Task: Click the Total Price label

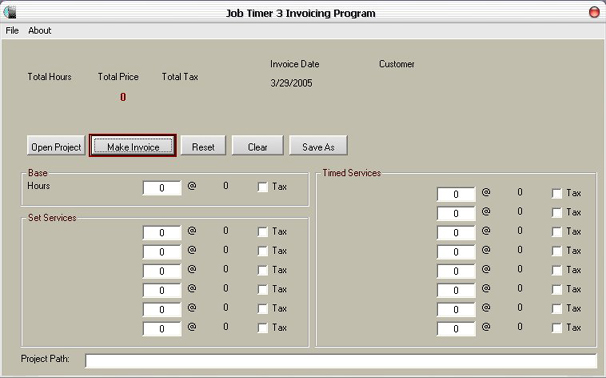Action: 118,77
